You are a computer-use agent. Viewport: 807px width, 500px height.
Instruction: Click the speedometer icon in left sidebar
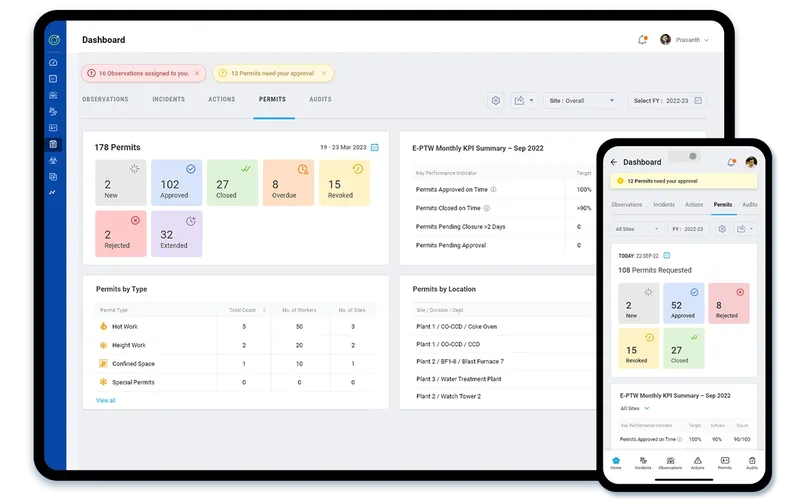53,62
